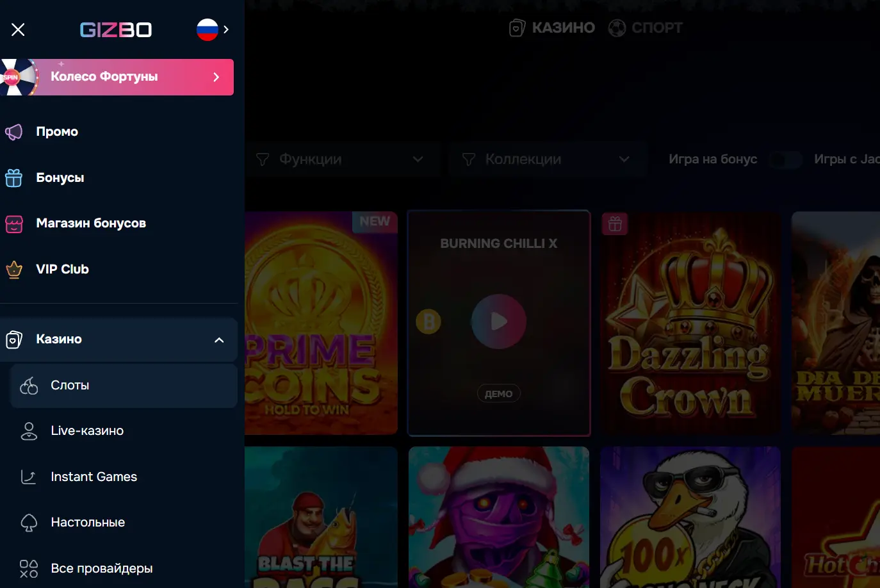Open the 100x duck game thumbnail
The image size is (880, 588).
[x=690, y=518]
